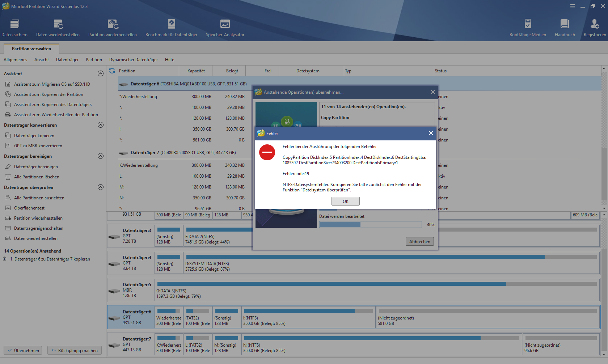Click the Datenträger bereinigen action icon

pos(8,167)
